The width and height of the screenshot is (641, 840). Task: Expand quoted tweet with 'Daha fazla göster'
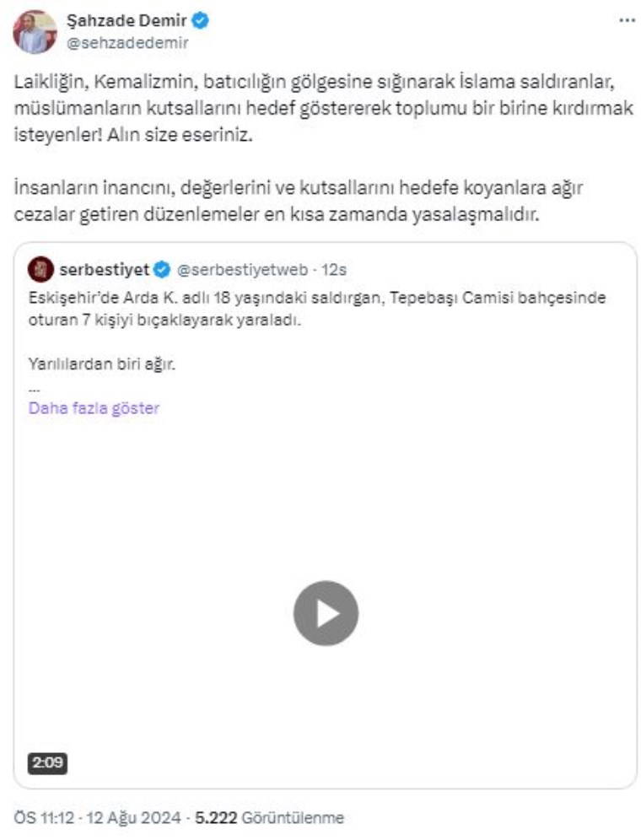(94, 408)
